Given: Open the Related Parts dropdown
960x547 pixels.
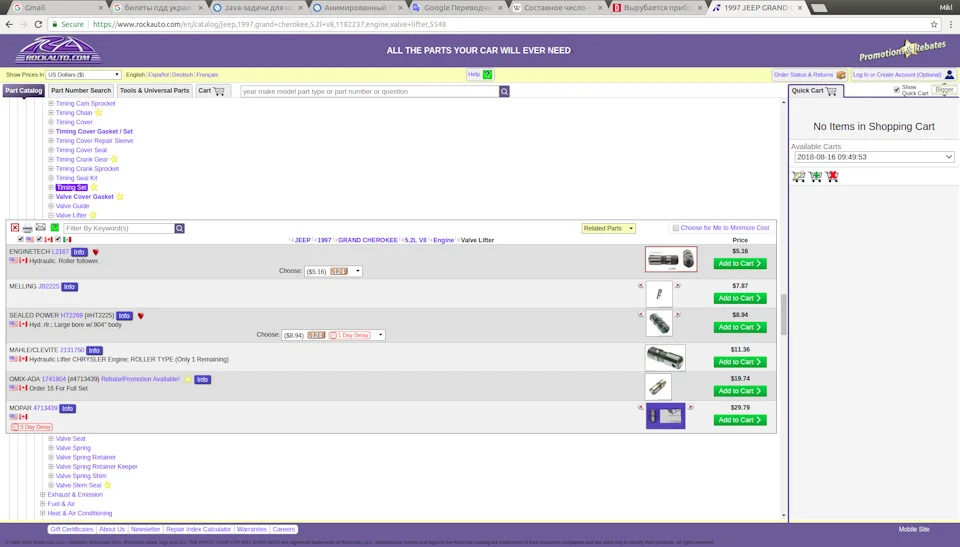Looking at the screenshot, I should pyautogui.click(x=609, y=228).
